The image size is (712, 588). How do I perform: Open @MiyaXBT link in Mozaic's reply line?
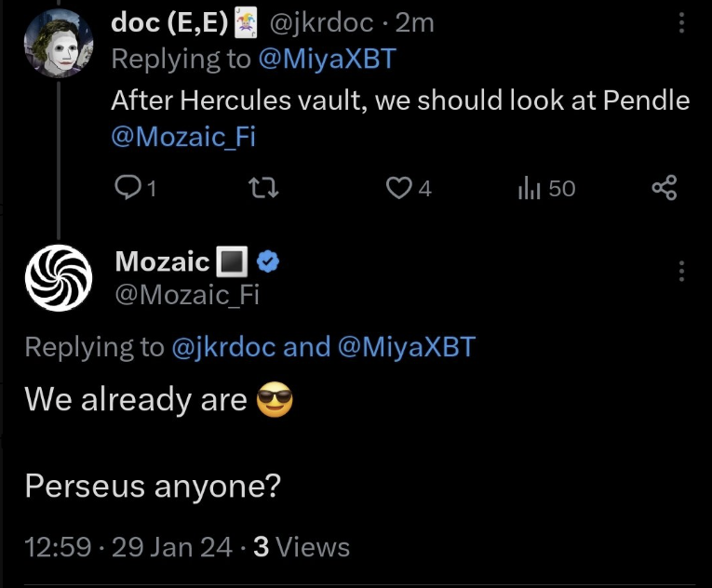tap(406, 348)
